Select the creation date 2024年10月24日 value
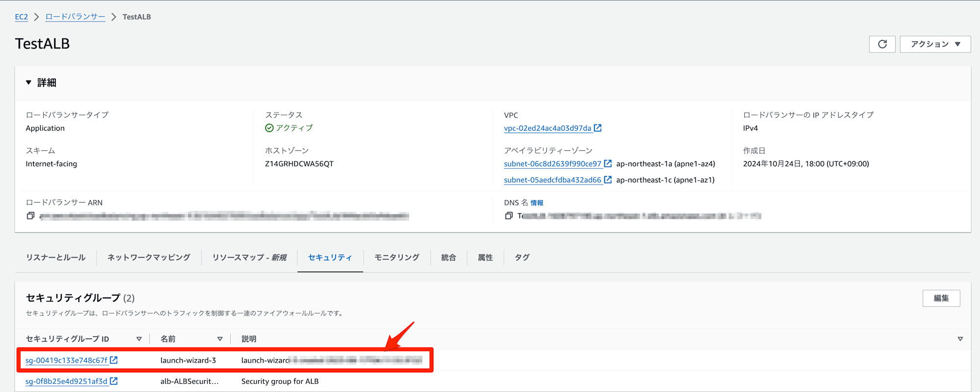Screen dimensions: 980x392 click(806, 164)
